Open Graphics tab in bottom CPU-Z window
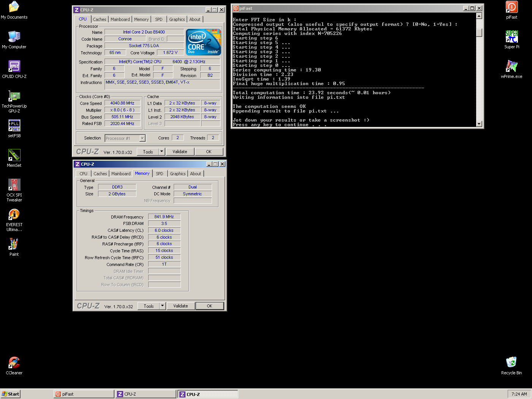The image size is (532, 399). [178, 174]
